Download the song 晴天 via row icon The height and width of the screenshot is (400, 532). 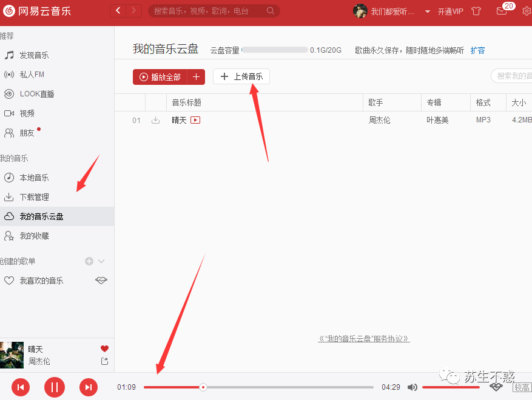click(155, 120)
